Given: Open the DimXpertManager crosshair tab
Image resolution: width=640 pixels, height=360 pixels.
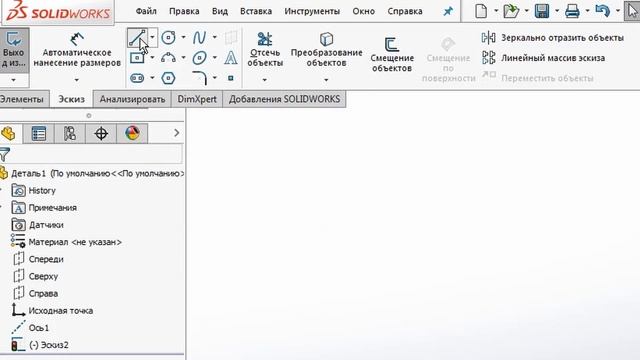Looking at the screenshot, I should coord(101,133).
